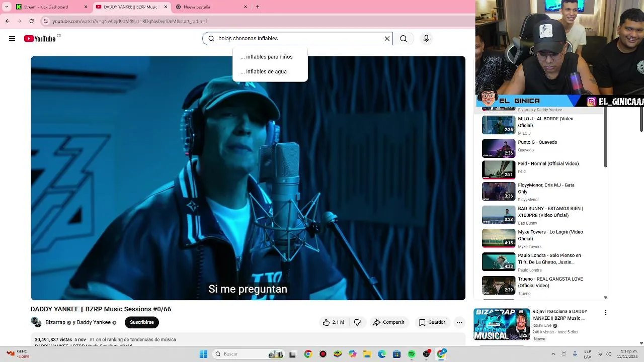Switch the ESP LAA input language
The image size is (644, 362).
pos(588,354)
